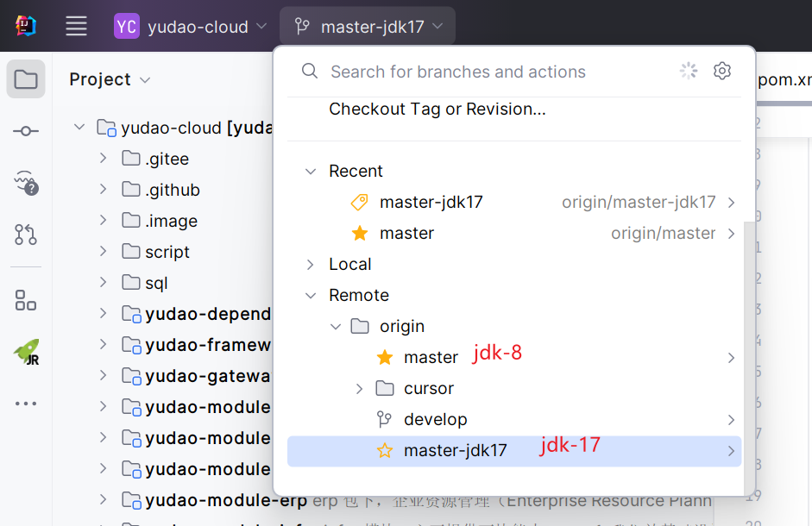Screen dimensions: 812x526
Task: Open submenu arrow for remote master-jdk17
Action: pos(731,451)
